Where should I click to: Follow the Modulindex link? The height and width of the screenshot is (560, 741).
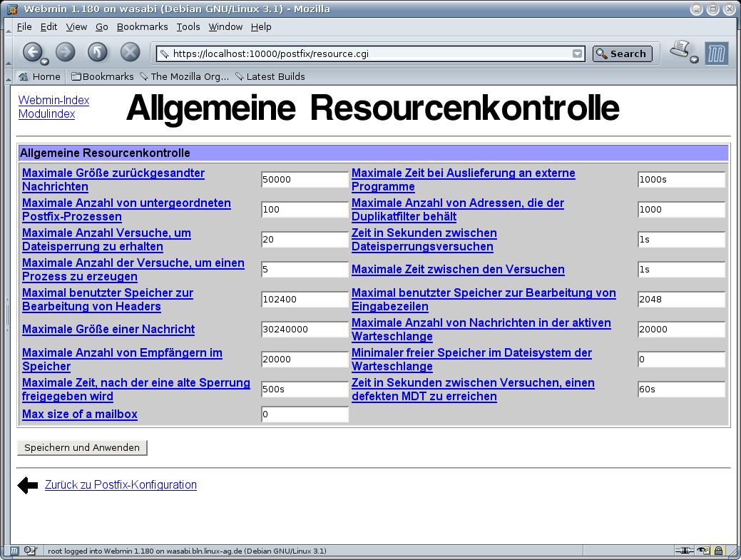(47, 114)
